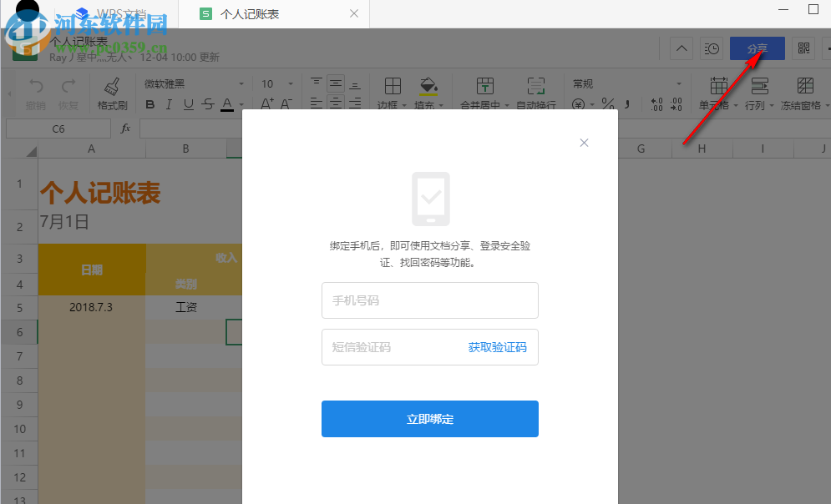Toggle italic formatting on selected cell

pyautogui.click(x=170, y=106)
